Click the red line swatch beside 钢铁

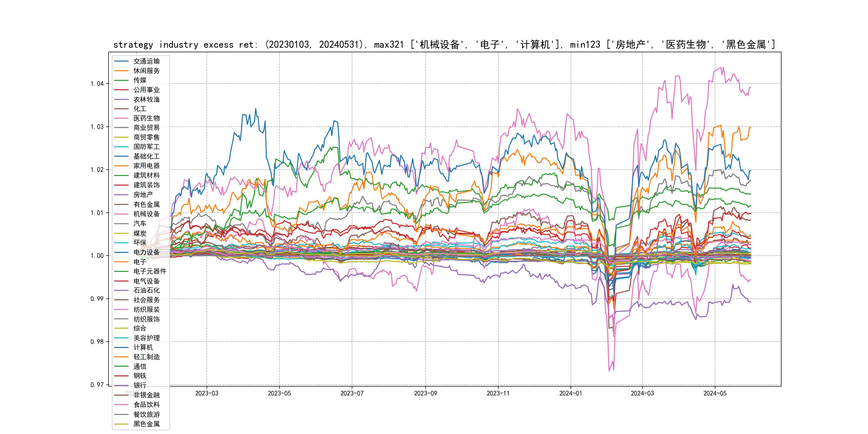point(121,376)
